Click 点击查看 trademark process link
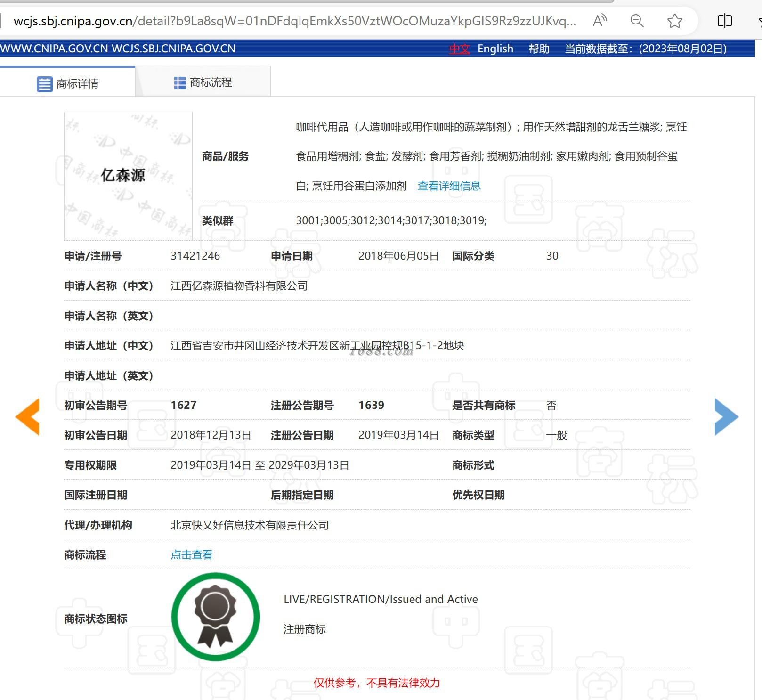 point(191,555)
